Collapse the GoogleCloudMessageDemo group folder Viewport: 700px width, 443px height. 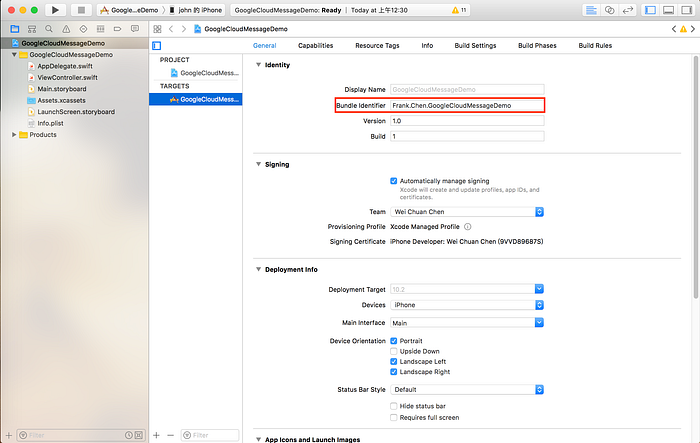pyautogui.click(x=14, y=54)
